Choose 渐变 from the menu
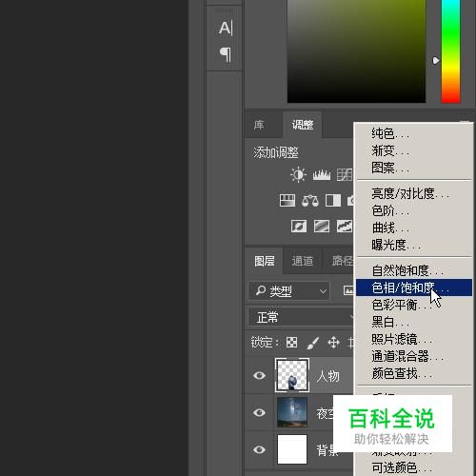The height and width of the screenshot is (476, 476). click(x=414, y=150)
